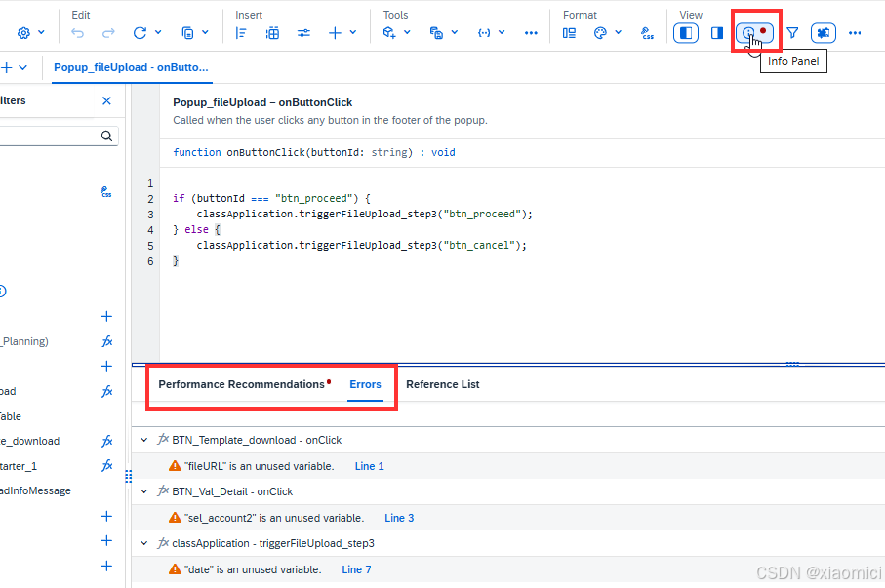Open the Reference List tab
The height and width of the screenshot is (588, 885).
tap(443, 384)
